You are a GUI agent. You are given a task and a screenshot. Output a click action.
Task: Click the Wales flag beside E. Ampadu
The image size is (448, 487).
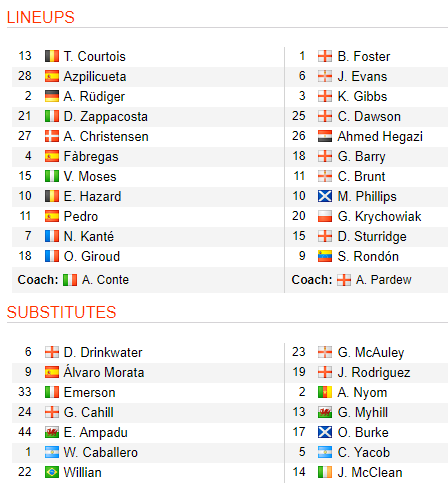[52, 432]
